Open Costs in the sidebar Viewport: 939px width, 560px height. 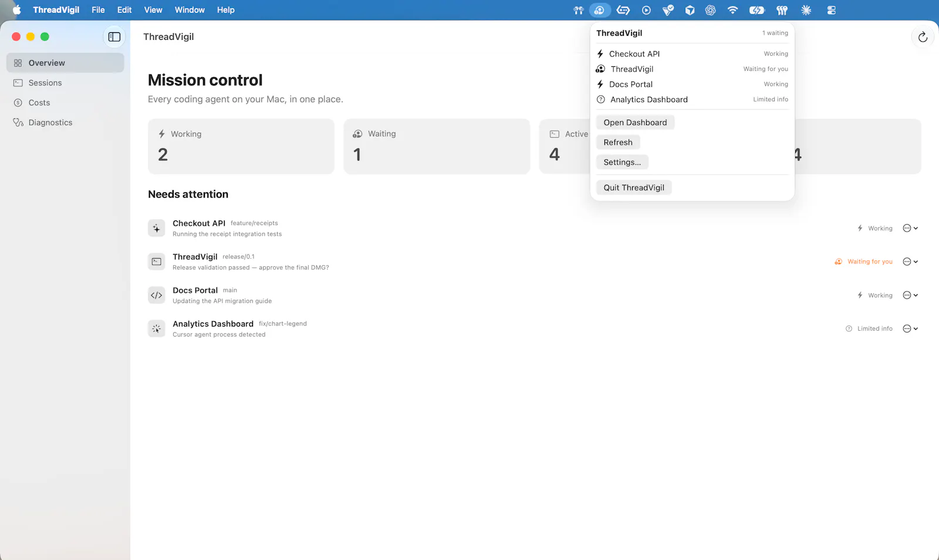(x=65, y=103)
